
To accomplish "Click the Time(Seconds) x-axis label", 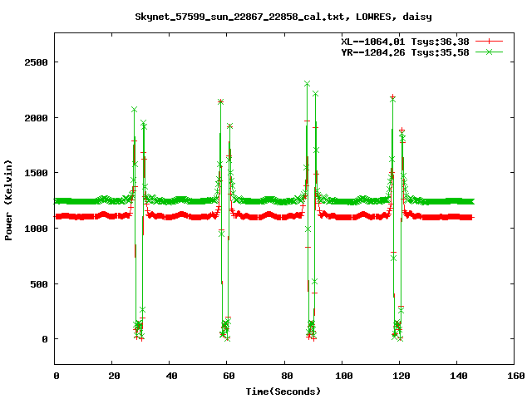I will 283,392.
